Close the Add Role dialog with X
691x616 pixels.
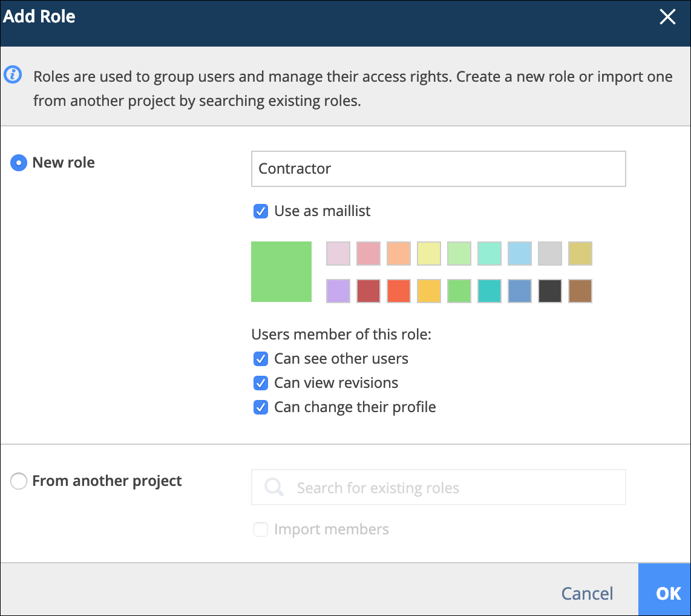pos(667,17)
